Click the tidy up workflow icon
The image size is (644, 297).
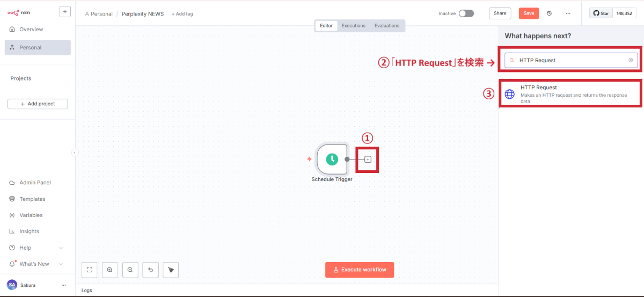click(x=171, y=270)
